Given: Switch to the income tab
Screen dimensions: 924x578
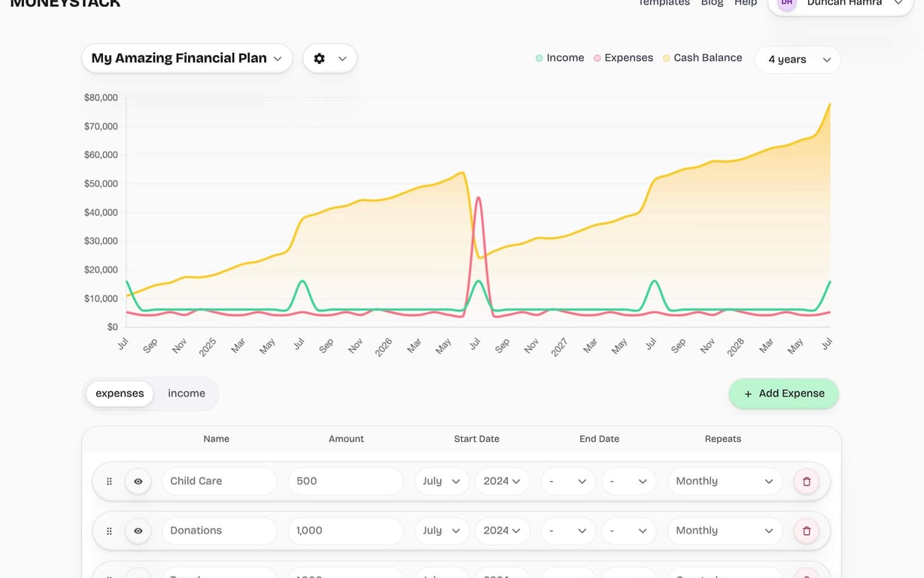Looking at the screenshot, I should click(186, 393).
